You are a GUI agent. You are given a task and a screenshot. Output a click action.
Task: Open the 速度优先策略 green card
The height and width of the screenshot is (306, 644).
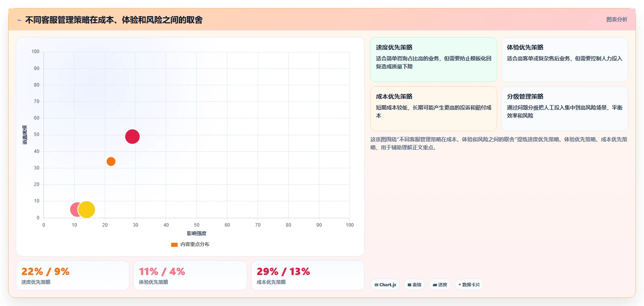(434, 60)
